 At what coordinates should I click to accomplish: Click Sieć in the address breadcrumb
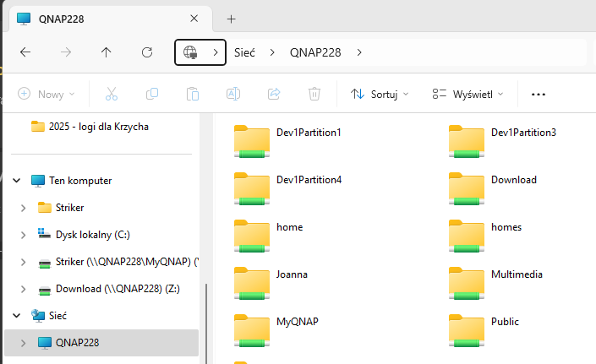pos(245,52)
